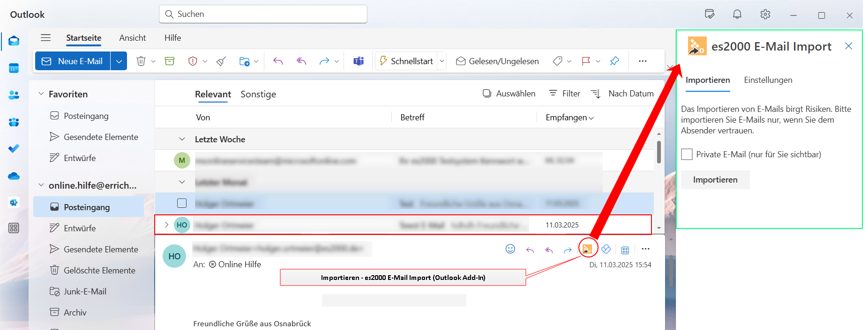React with the emoji smiley in reading pane
868x330 pixels.
point(510,249)
